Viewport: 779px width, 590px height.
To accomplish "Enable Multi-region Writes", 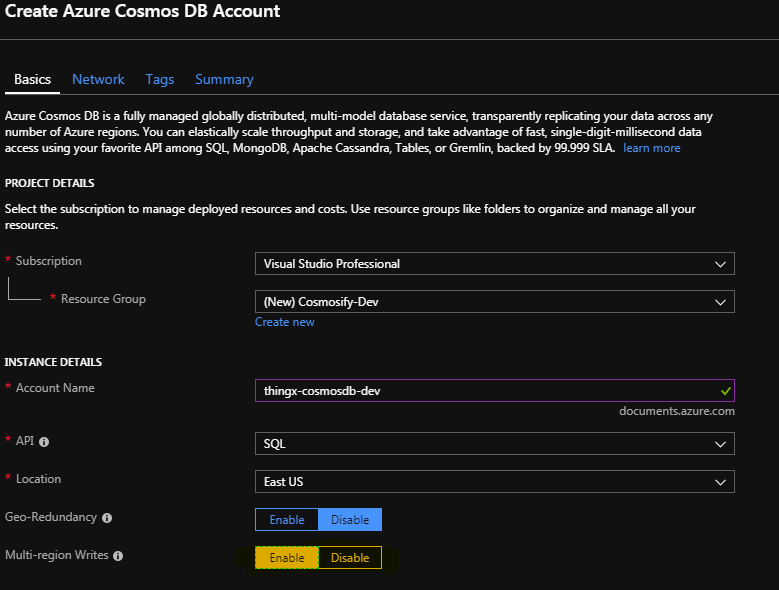I will coord(287,558).
